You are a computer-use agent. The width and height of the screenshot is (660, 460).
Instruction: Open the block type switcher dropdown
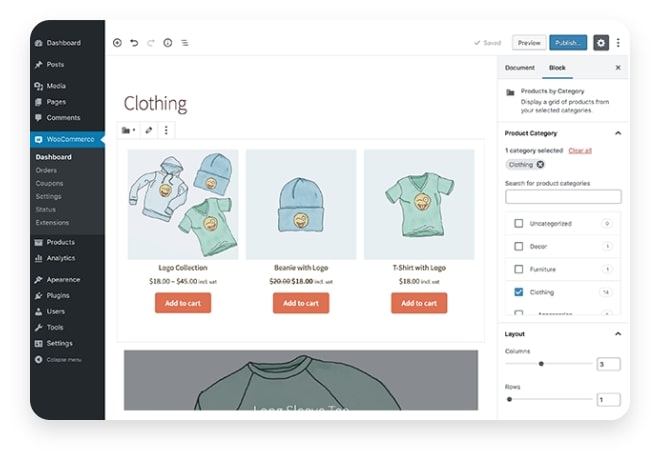click(x=128, y=130)
